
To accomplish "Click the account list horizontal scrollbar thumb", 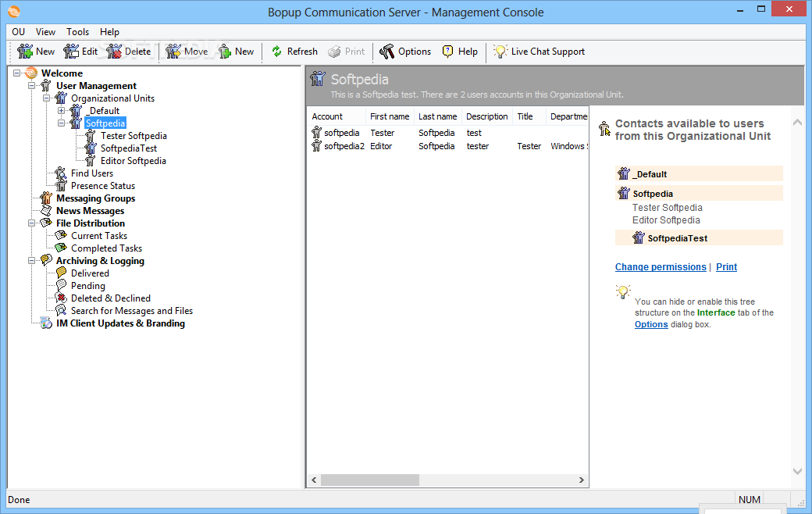I will [370, 480].
